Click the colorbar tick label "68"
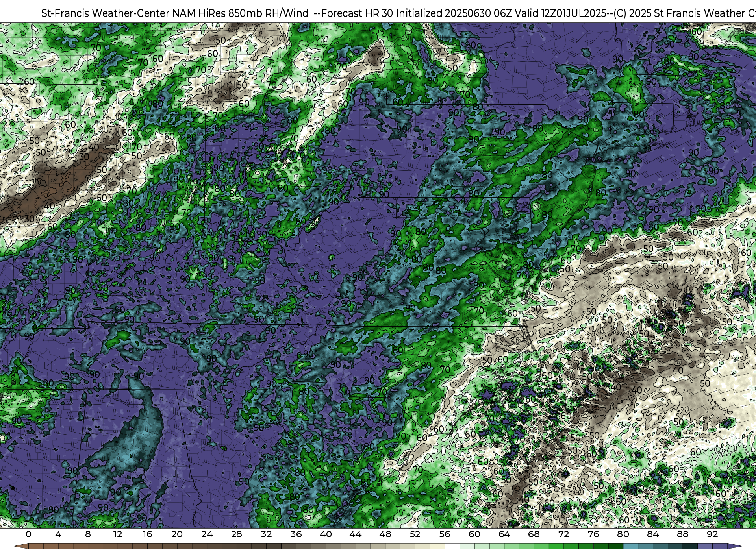This screenshot has width=756, height=551. click(x=534, y=534)
